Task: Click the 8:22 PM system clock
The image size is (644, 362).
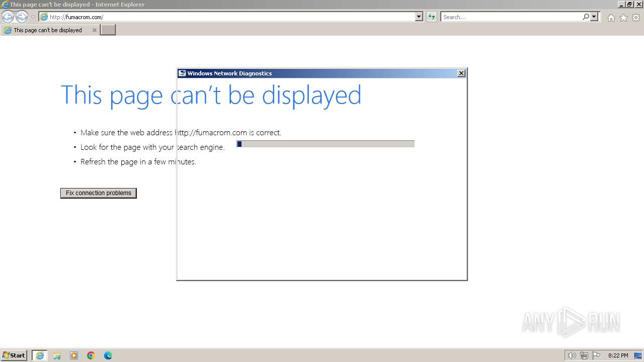Action: (618, 355)
